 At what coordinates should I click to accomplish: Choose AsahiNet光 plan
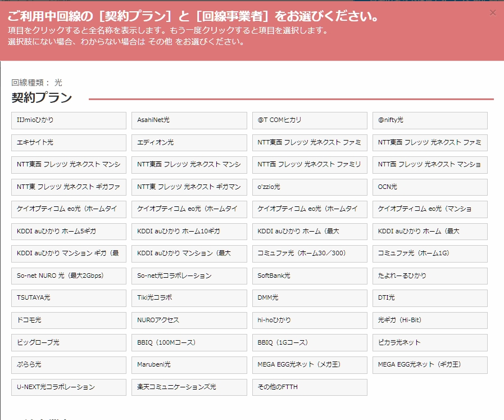[x=189, y=120]
